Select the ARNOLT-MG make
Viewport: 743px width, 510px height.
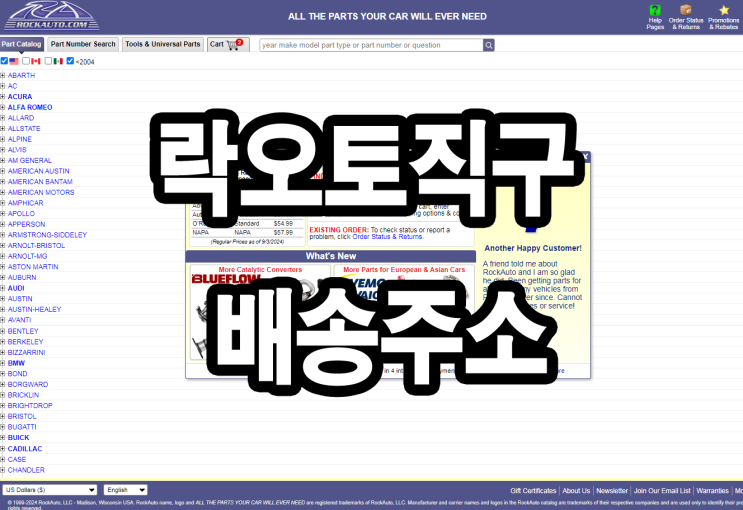coord(27,256)
